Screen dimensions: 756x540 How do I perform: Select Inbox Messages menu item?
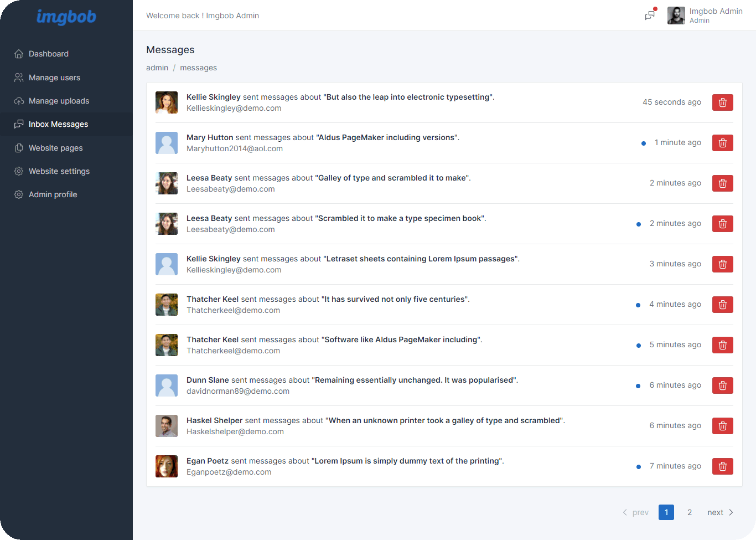(x=66, y=124)
